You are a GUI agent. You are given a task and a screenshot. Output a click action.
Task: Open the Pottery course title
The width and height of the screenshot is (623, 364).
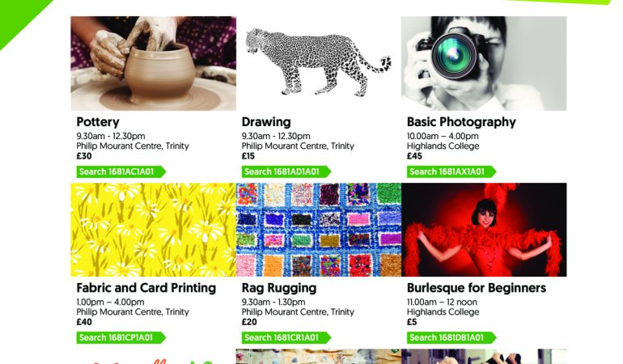pos(98,122)
